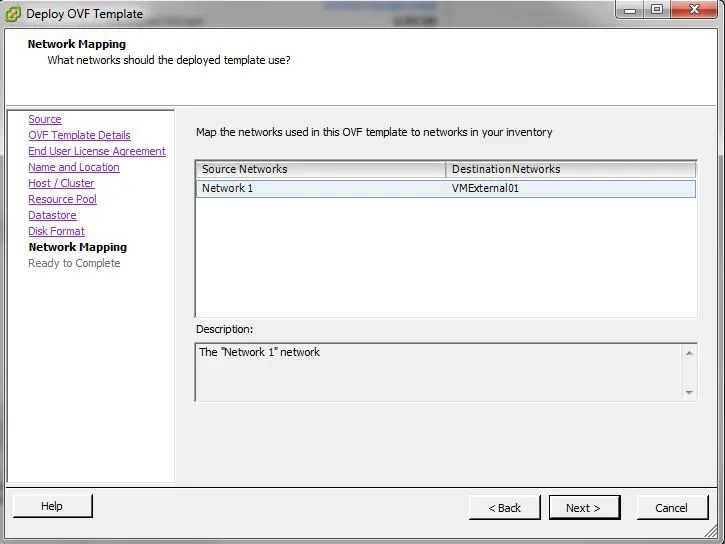Open VMExternal01 destination network dropdown cell
Screen dimensions: 725x544
point(571,189)
